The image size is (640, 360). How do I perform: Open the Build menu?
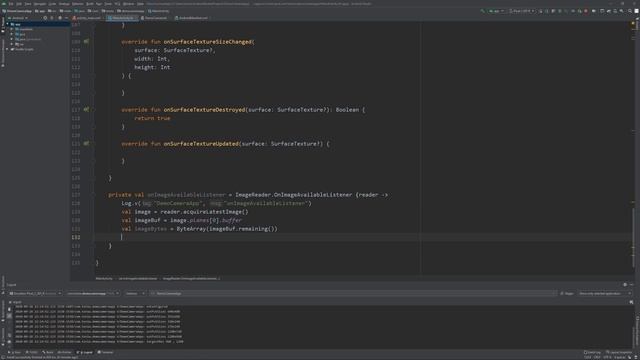[x=89, y=4]
